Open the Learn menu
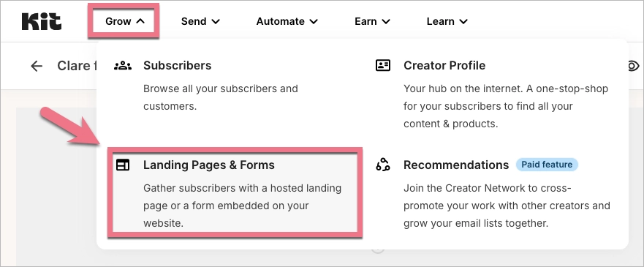 (x=447, y=21)
